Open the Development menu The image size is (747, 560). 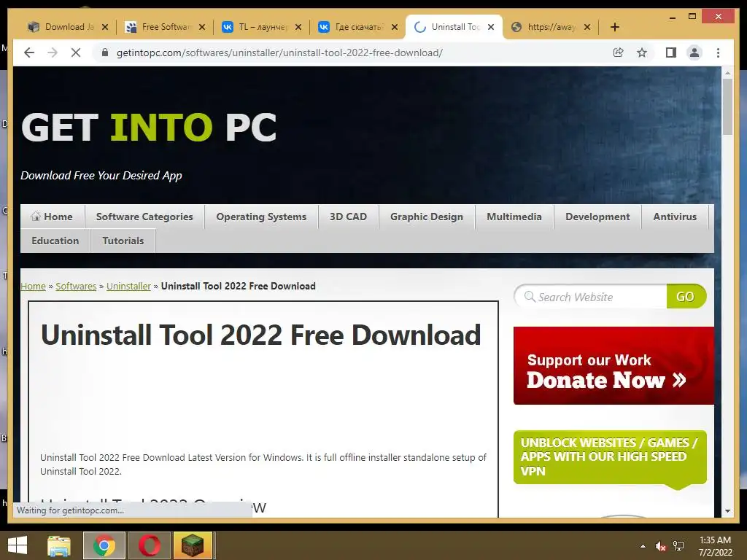[x=597, y=217]
